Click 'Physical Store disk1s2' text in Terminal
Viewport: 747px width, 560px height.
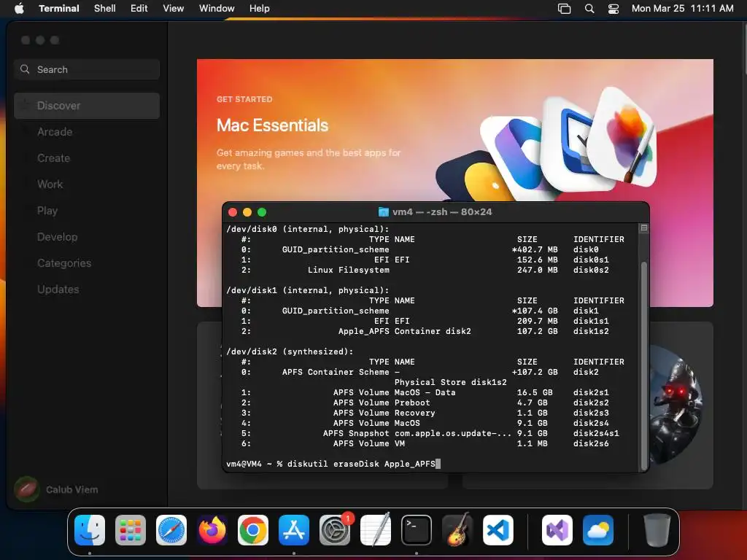451,382
